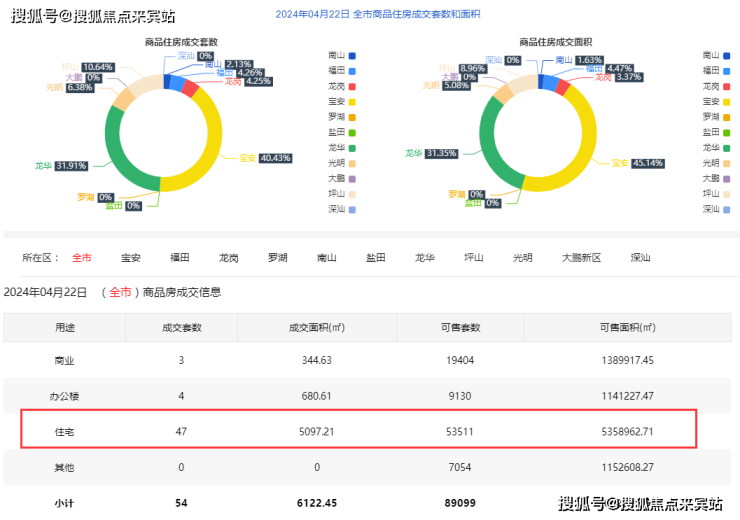Select the 全市 district tab

pos(82,258)
